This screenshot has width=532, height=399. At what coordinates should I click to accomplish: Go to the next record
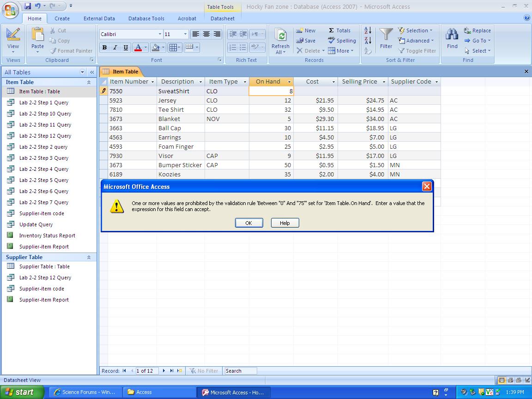[x=164, y=371]
